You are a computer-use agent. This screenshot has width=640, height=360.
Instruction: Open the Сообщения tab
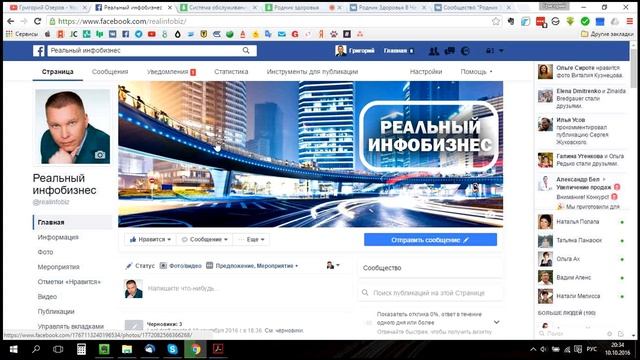tap(110, 71)
